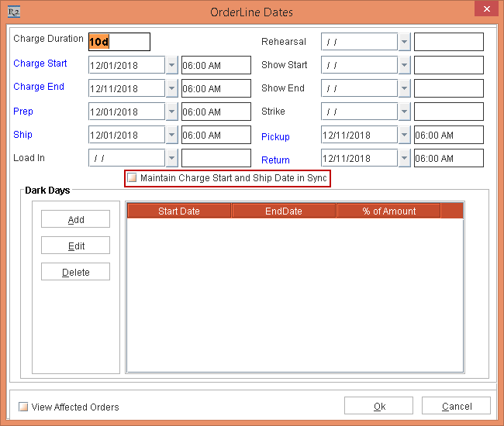Close the OrderLine Dates dialog

tap(485, 11)
